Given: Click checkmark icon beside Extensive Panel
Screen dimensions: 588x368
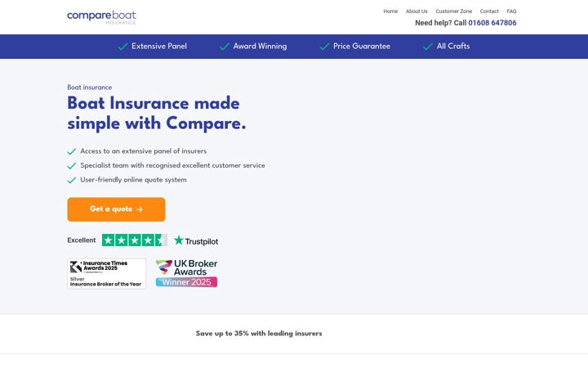Looking at the screenshot, I should click(x=122, y=47).
